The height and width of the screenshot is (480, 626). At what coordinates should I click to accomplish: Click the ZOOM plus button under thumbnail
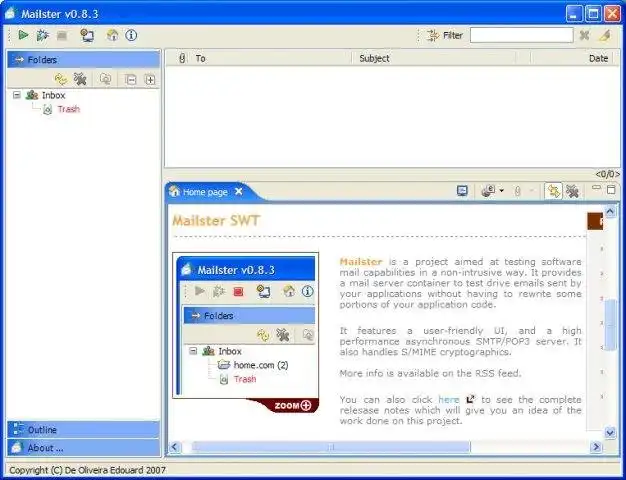[x=292, y=406]
